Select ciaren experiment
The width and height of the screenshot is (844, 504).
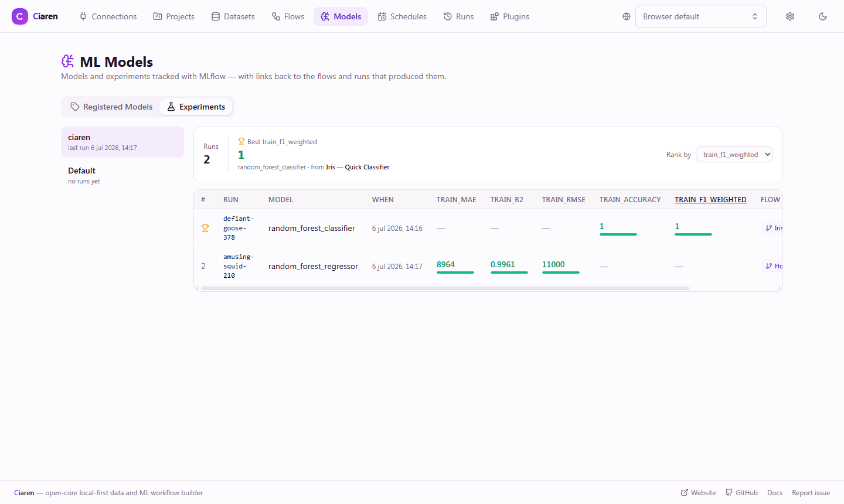[x=122, y=142]
